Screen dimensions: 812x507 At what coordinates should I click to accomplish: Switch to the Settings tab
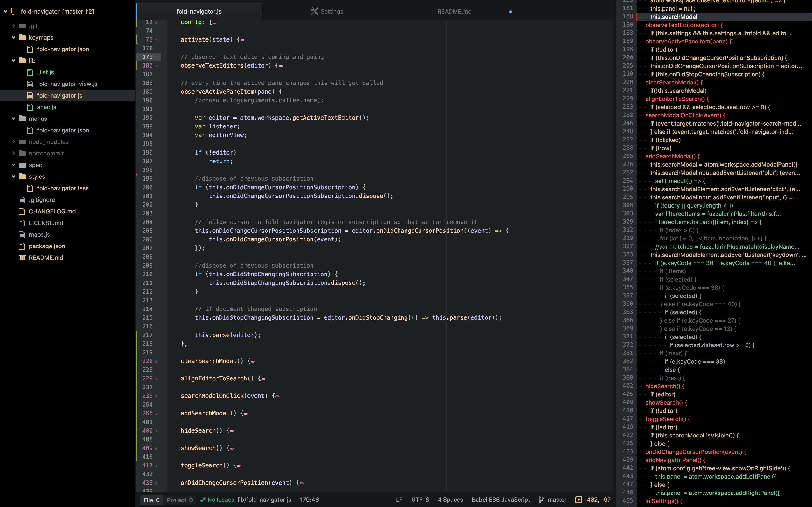pos(332,11)
